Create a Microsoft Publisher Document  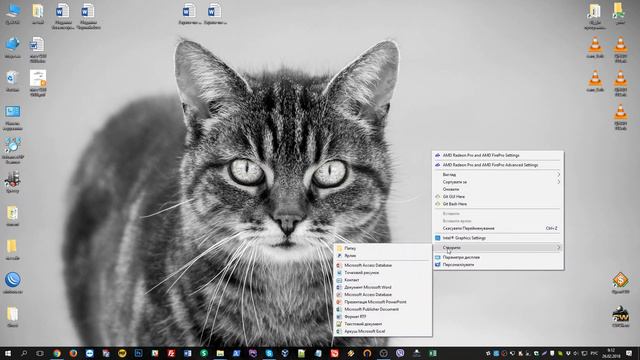click(383, 309)
